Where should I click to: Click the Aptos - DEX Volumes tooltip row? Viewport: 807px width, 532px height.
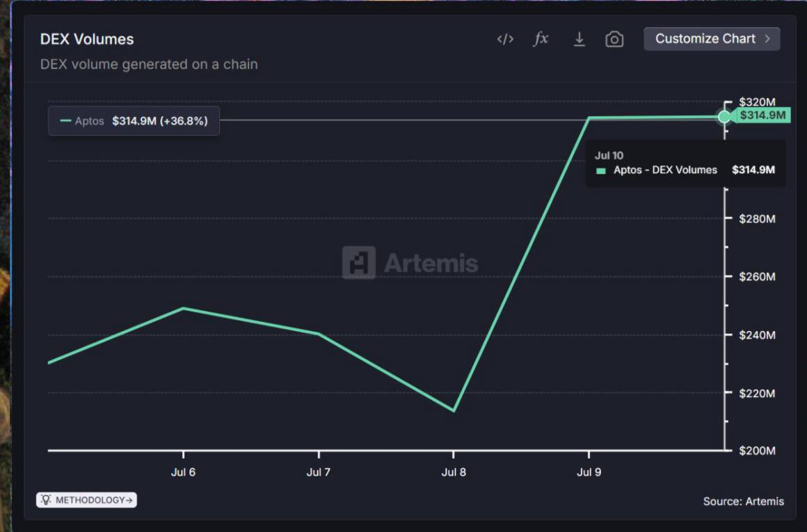tap(685, 170)
